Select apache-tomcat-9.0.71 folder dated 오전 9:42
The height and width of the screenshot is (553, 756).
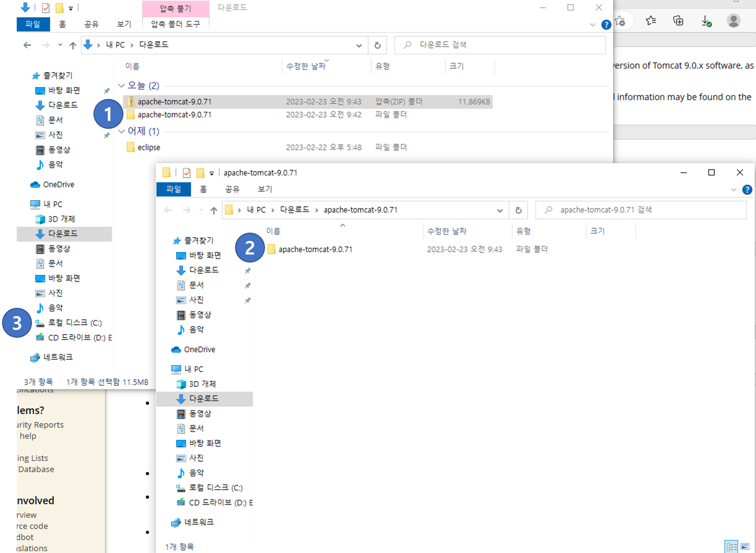click(308, 115)
